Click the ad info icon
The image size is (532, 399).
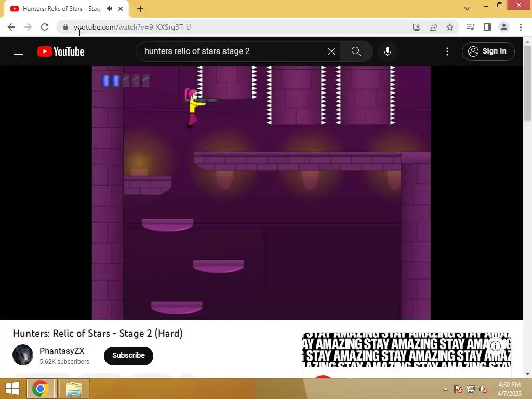tap(495, 346)
